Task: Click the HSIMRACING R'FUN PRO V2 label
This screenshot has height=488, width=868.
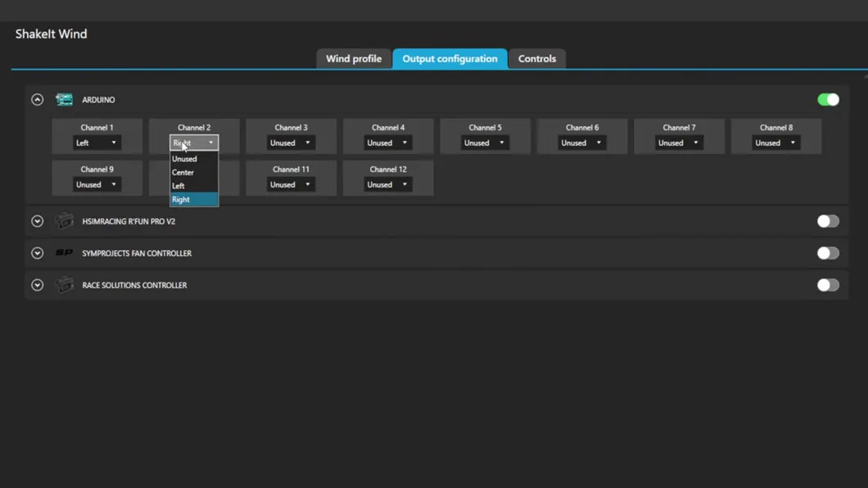Action: click(129, 221)
